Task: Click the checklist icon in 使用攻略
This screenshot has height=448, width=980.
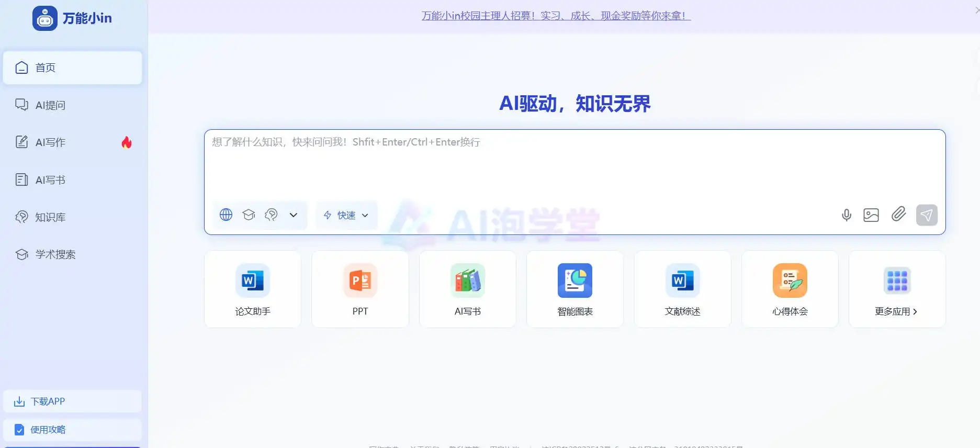Action: [19, 430]
